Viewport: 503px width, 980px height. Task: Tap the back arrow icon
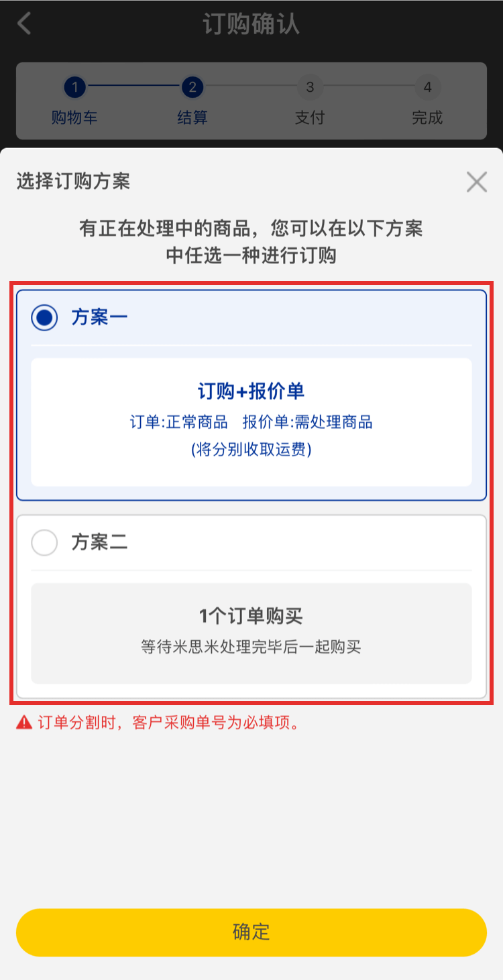coord(25,23)
